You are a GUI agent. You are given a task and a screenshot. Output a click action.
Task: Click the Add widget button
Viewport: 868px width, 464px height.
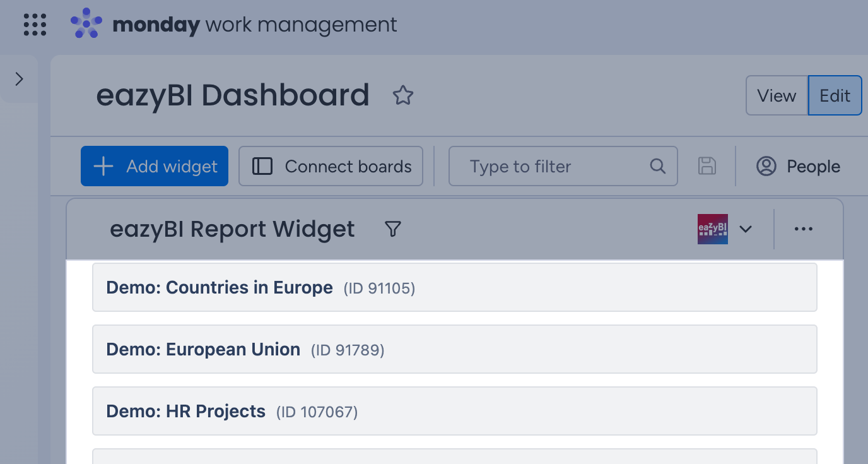(x=155, y=166)
